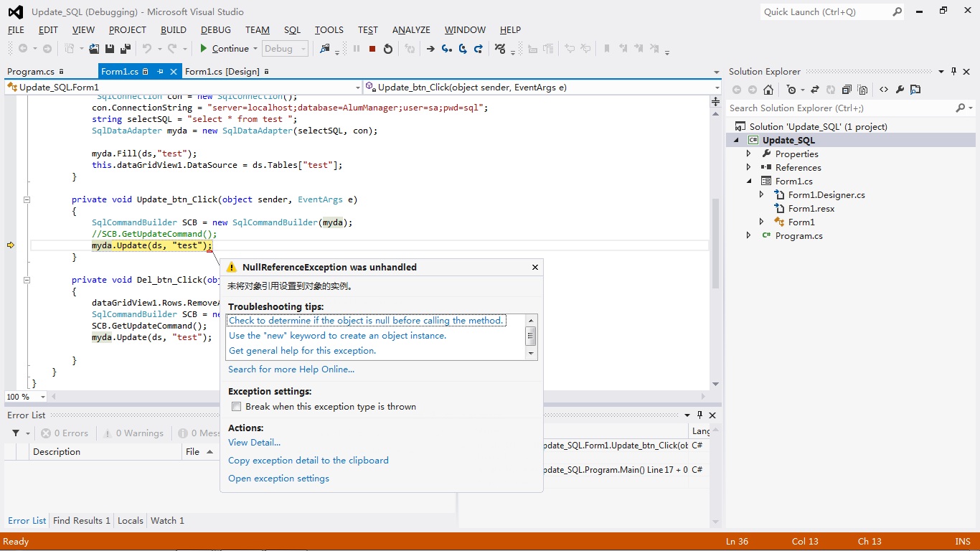This screenshot has height=551, width=980.
Task: Sort by the Description column header
Action: tap(106, 452)
